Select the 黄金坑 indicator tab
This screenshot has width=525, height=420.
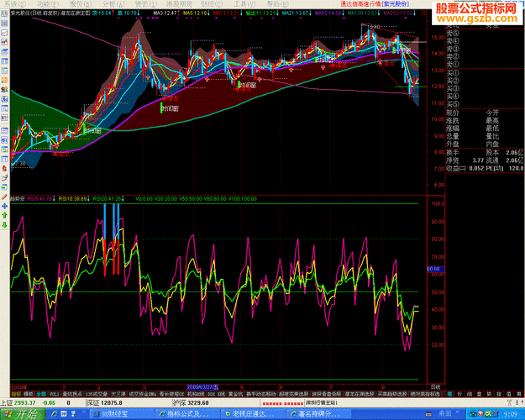235,394
